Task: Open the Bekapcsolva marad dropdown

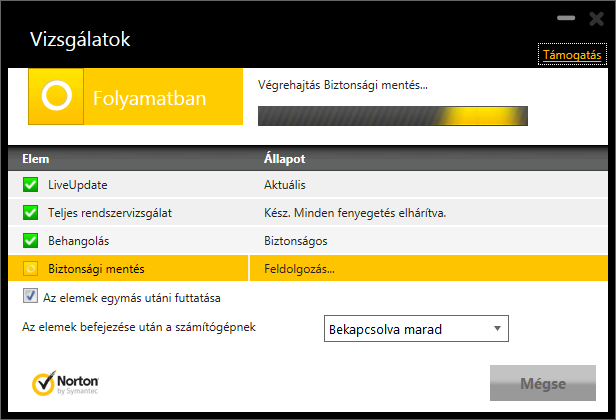Action: coord(416,329)
